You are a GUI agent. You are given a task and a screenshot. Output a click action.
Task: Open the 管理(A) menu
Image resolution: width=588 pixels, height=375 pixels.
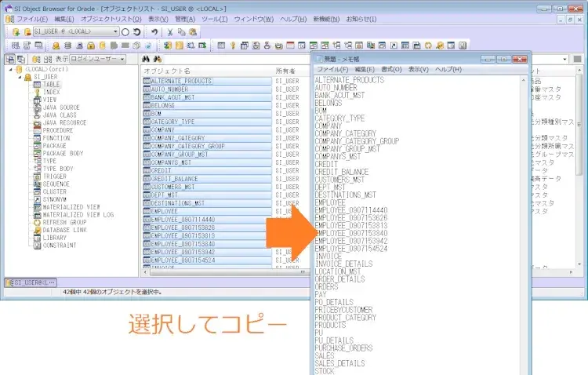pyautogui.click(x=185, y=19)
